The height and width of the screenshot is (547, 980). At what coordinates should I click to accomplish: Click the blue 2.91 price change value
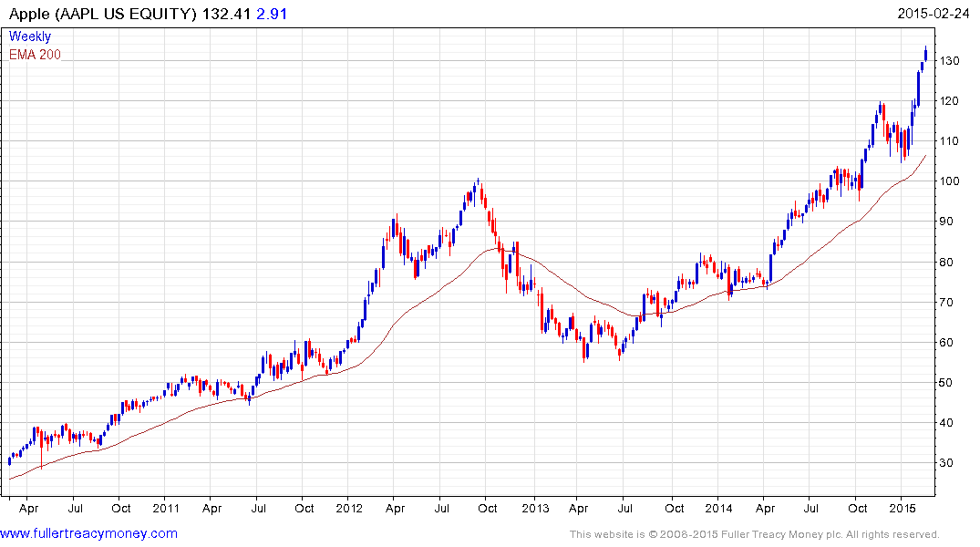[272, 14]
